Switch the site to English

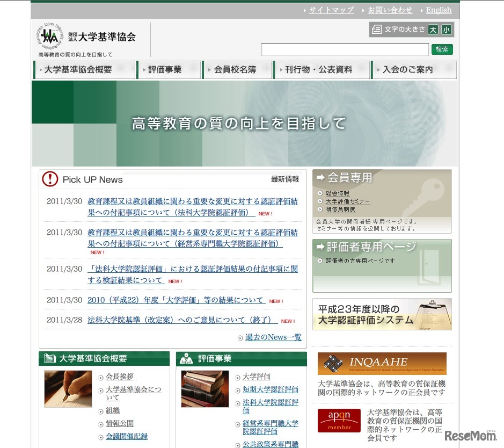[x=438, y=10]
